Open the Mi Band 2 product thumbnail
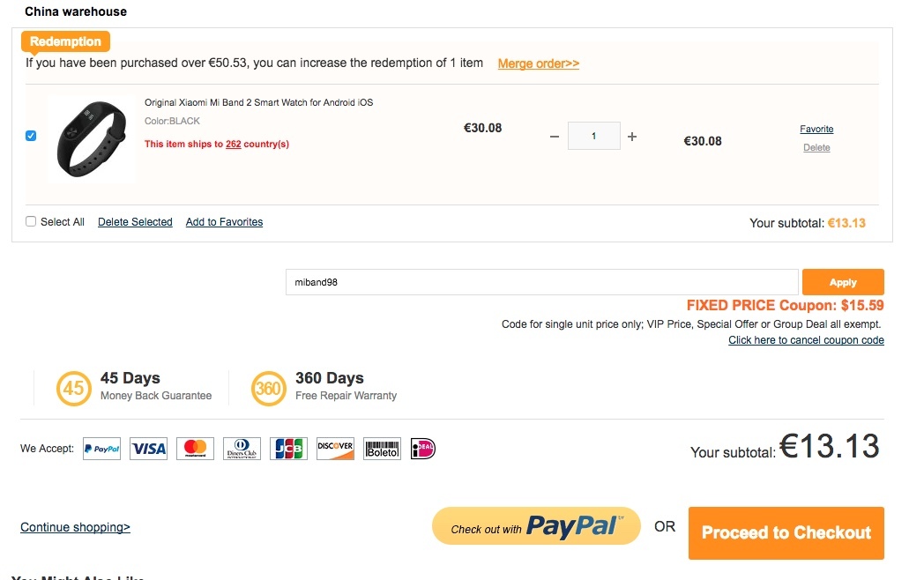 [x=92, y=139]
